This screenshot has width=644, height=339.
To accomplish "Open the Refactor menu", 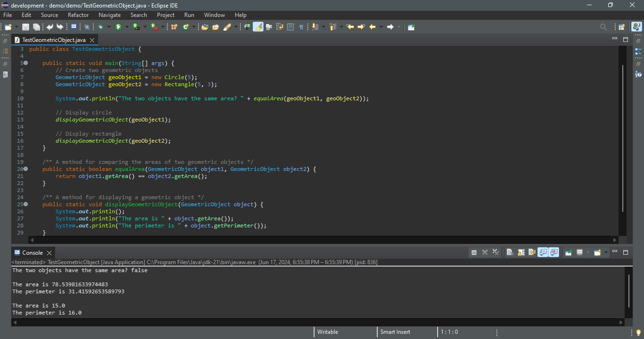I will [x=78, y=15].
